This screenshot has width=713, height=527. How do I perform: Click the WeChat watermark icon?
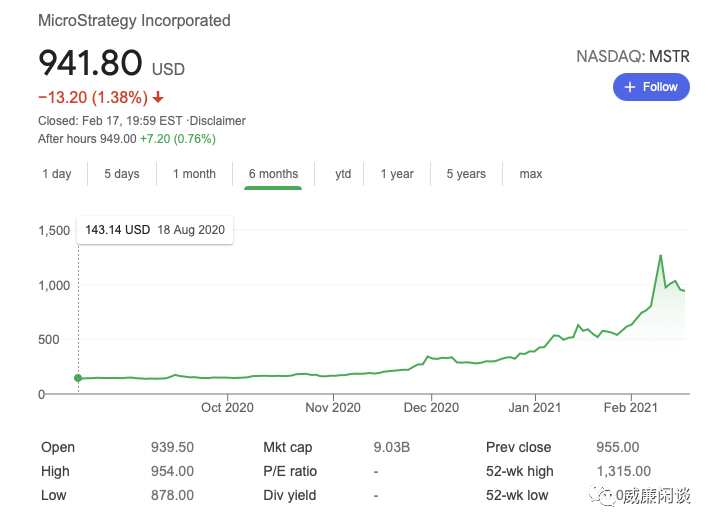[601, 495]
